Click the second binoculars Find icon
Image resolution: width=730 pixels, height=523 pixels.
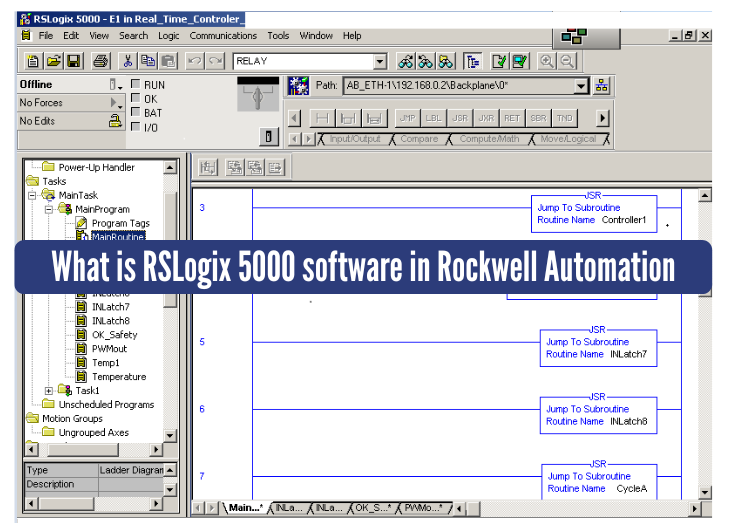pyautogui.click(x=426, y=61)
